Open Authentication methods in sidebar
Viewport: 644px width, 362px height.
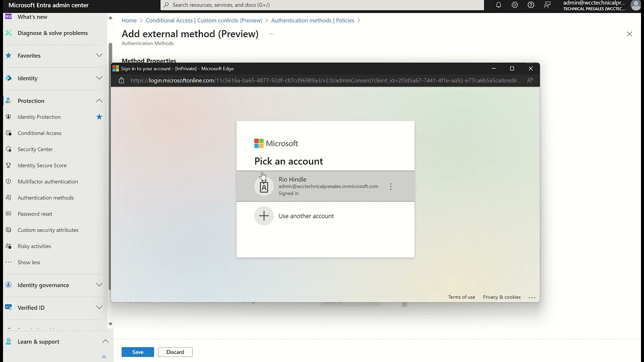[x=46, y=198]
